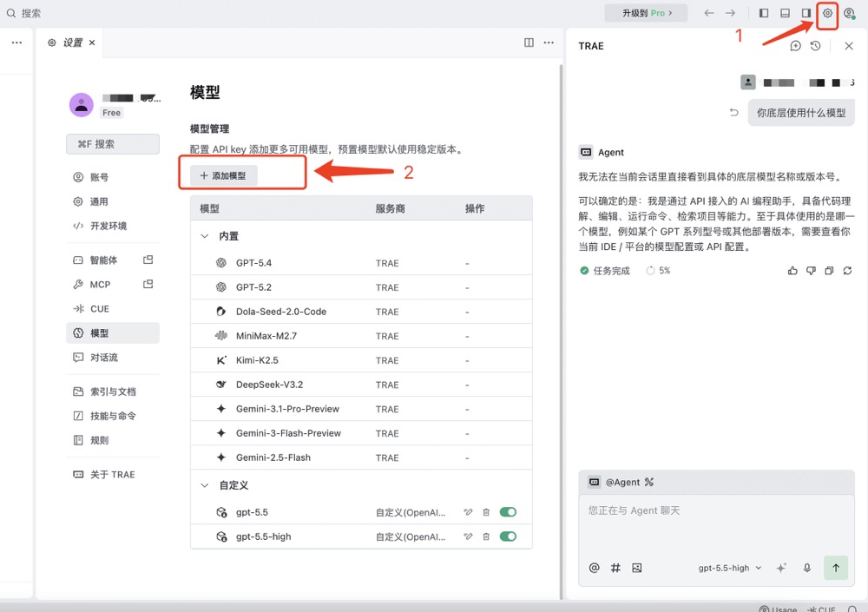Click the thumbs up feedback icon

pos(792,271)
